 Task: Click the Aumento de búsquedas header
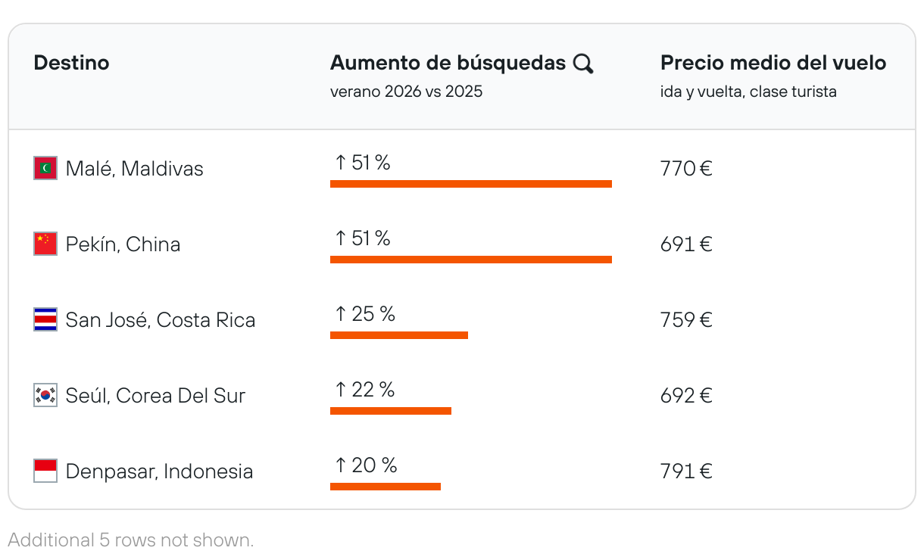[448, 63]
